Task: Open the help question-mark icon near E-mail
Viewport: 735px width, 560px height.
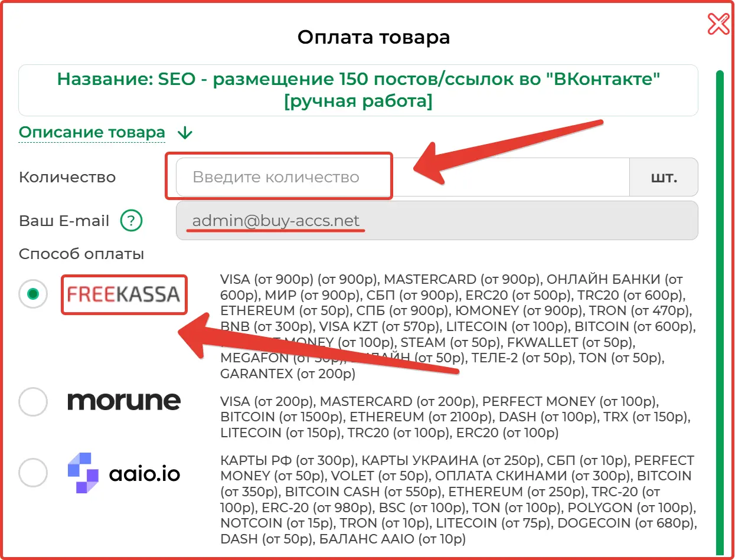Action: tap(131, 221)
